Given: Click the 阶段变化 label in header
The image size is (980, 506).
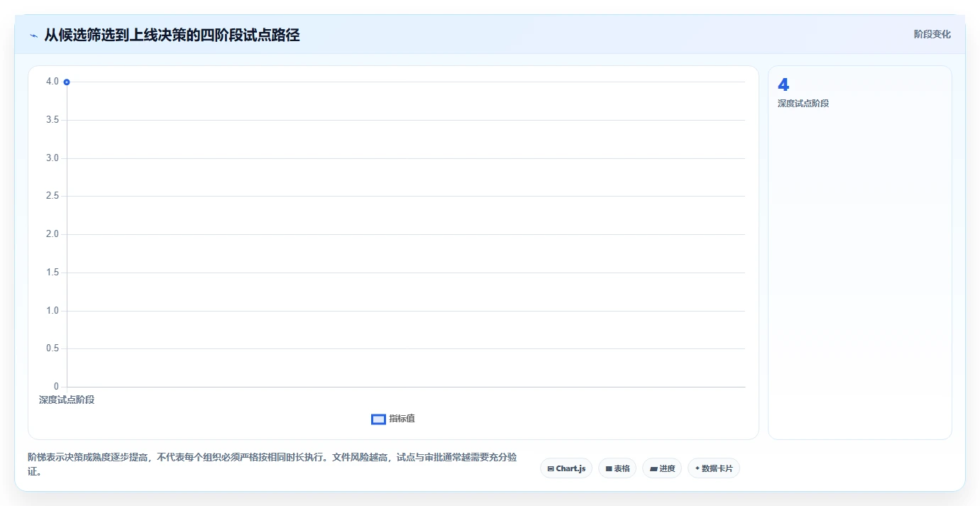Looking at the screenshot, I should point(932,34).
